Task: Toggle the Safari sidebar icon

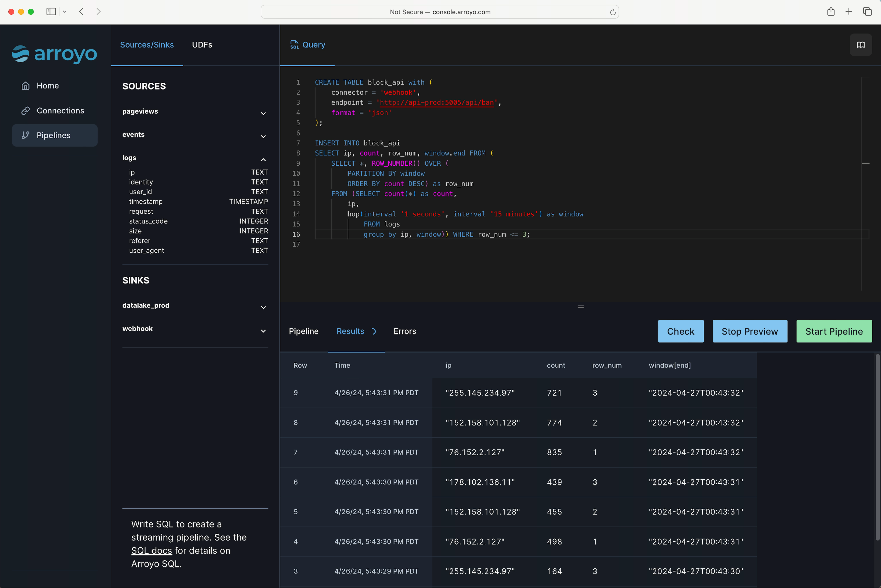Action: point(51,12)
